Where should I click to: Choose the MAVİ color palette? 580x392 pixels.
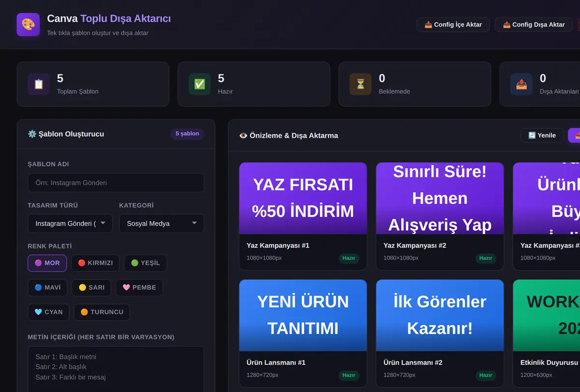47,288
